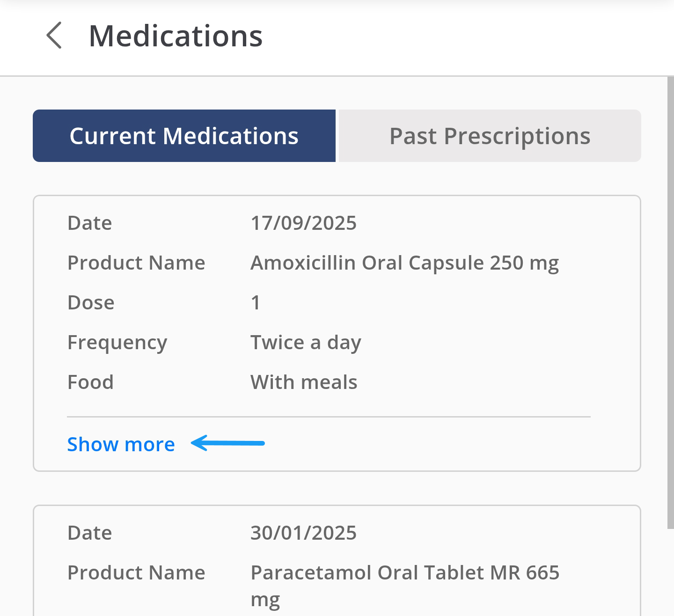Click the 30/01/2025 date value

(303, 533)
